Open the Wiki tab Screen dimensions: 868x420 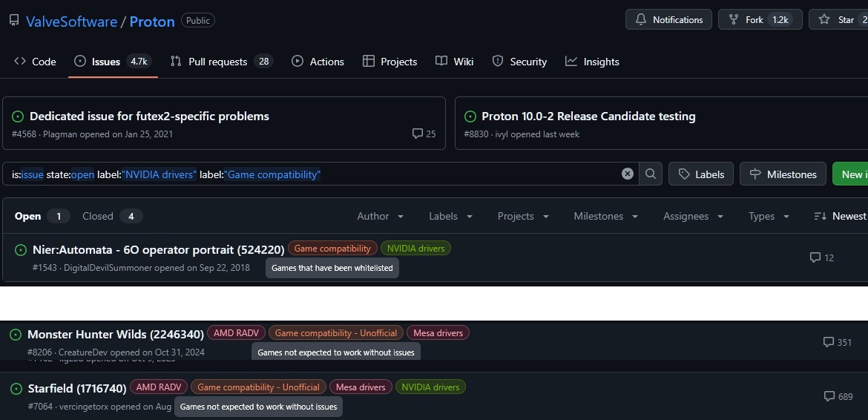[455, 62]
